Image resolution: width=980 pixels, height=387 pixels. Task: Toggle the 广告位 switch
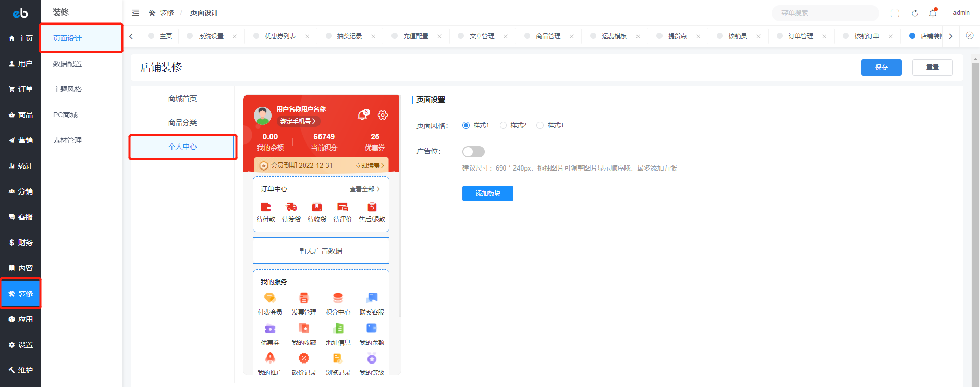(474, 152)
